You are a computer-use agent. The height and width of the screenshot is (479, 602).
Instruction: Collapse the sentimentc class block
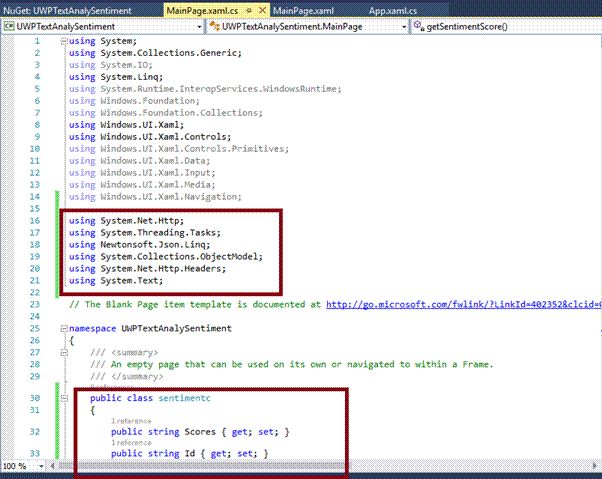[64, 398]
